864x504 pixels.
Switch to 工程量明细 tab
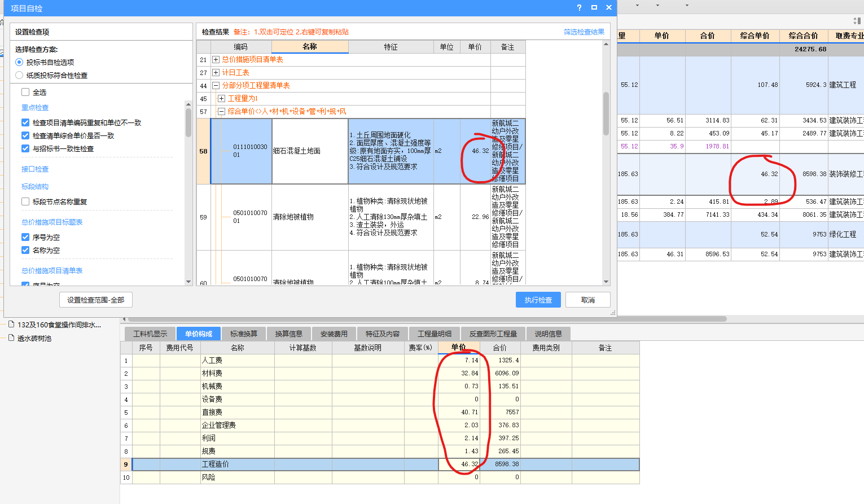point(435,334)
